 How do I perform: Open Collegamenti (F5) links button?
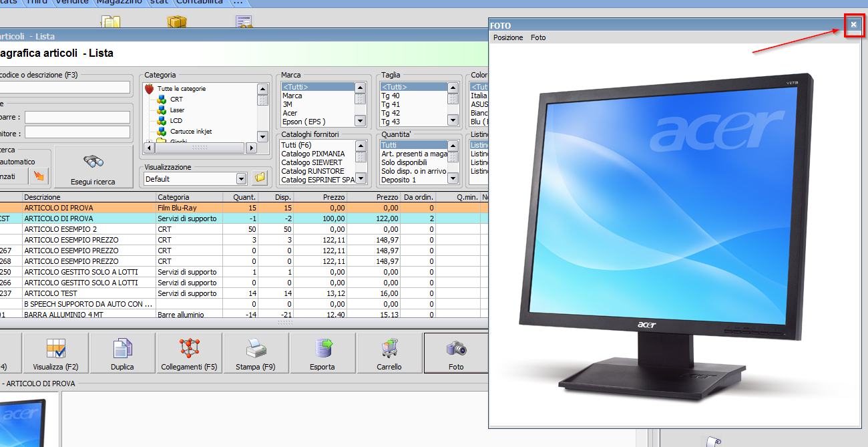pos(189,353)
